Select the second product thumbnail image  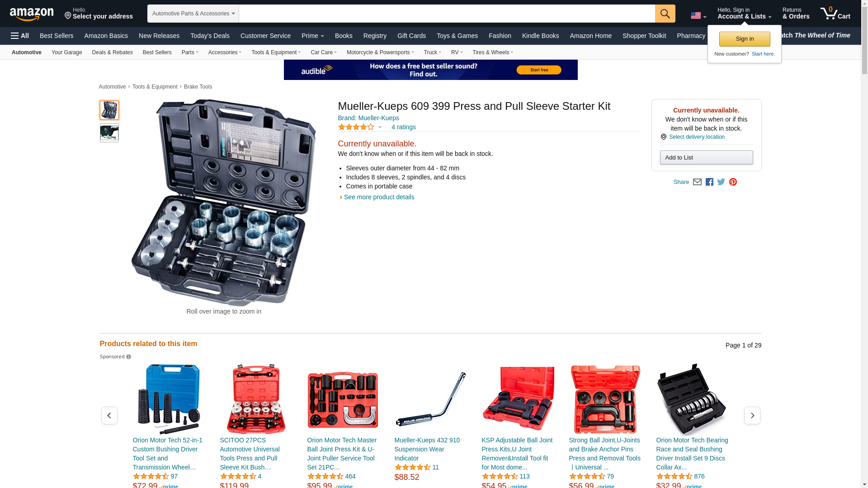pyautogui.click(x=109, y=133)
